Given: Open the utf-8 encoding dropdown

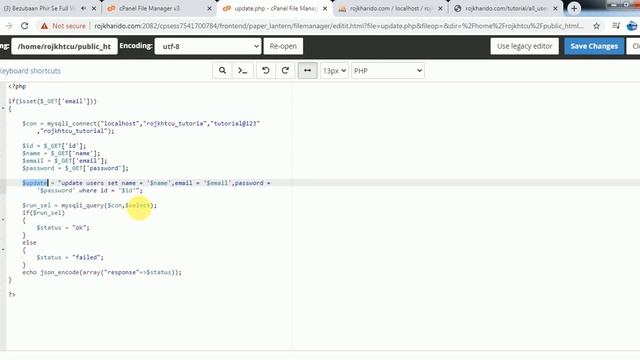Looking at the screenshot, I should [x=208, y=46].
